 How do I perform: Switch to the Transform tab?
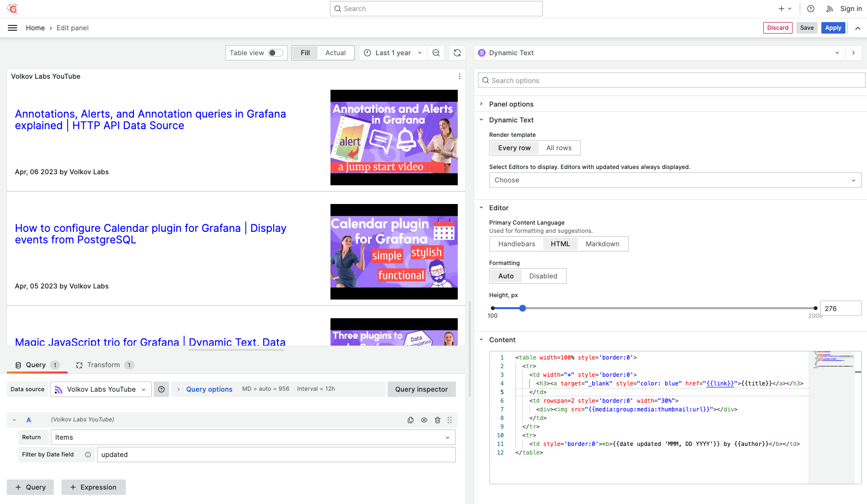click(x=103, y=365)
